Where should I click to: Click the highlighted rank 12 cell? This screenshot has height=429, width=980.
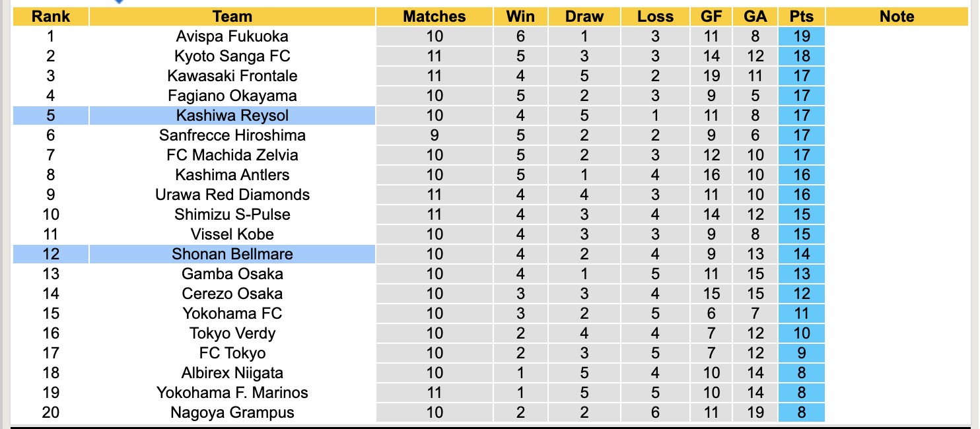click(x=51, y=254)
